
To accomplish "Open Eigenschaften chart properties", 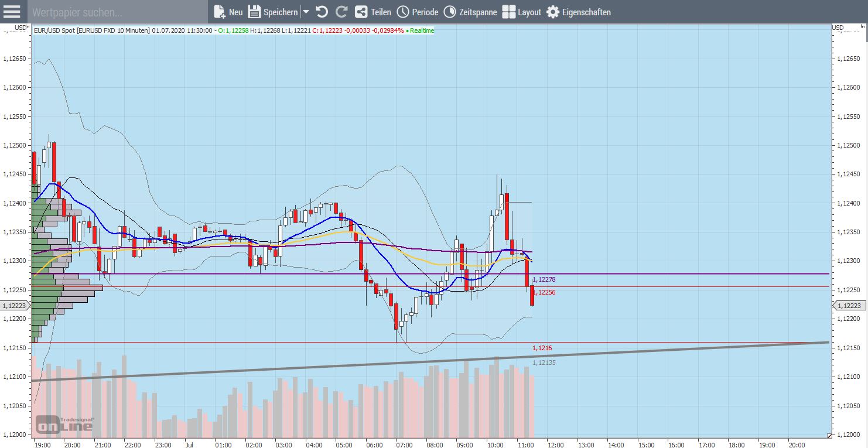I will point(579,12).
